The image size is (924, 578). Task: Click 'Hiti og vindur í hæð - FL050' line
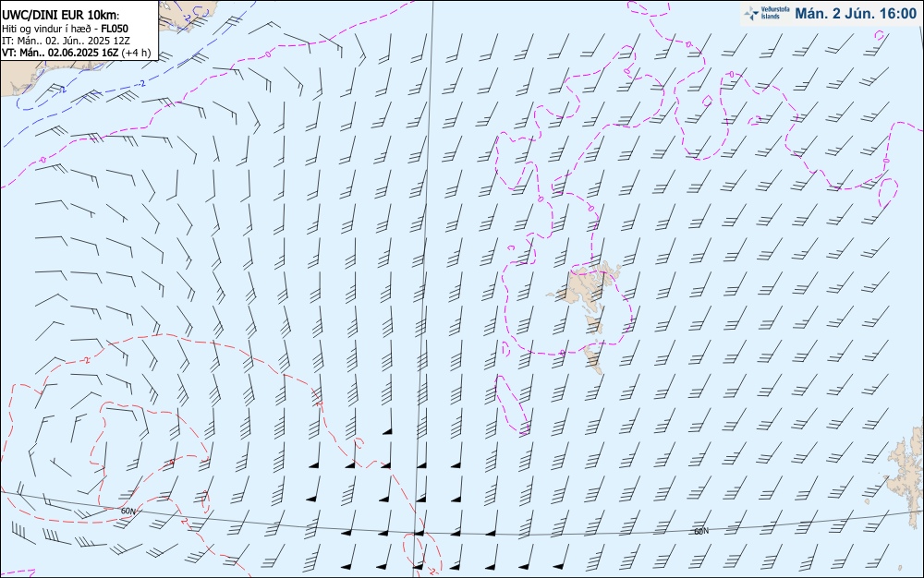click(65, 29)
